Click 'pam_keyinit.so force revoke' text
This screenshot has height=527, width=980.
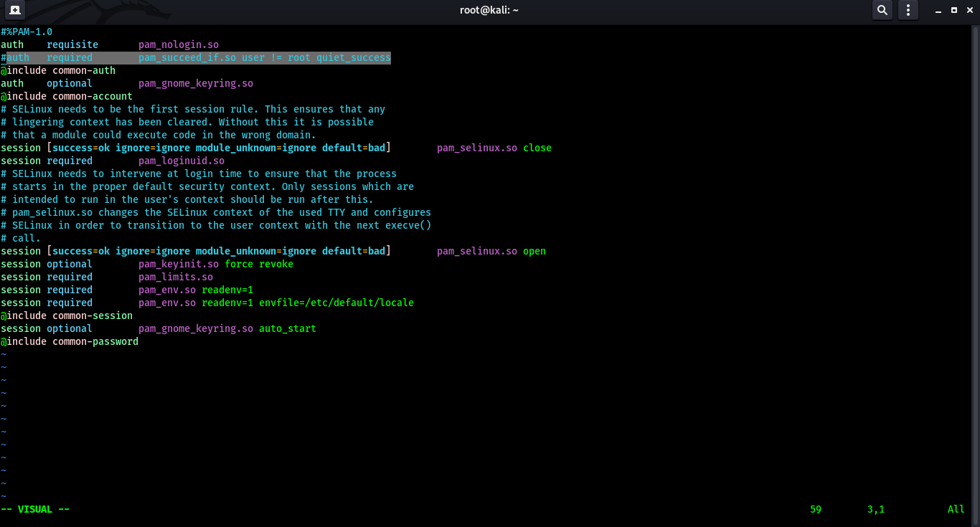[x=216, y=264]
